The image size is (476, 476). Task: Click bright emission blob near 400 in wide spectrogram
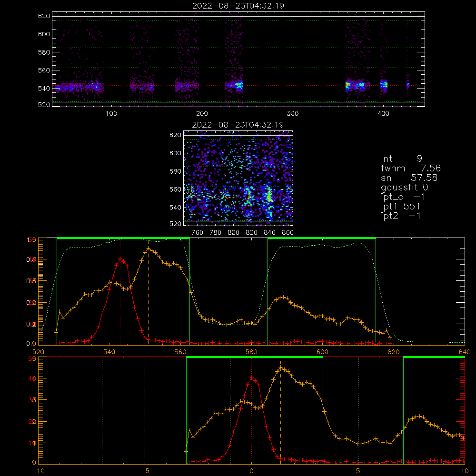tap(384, 85)
